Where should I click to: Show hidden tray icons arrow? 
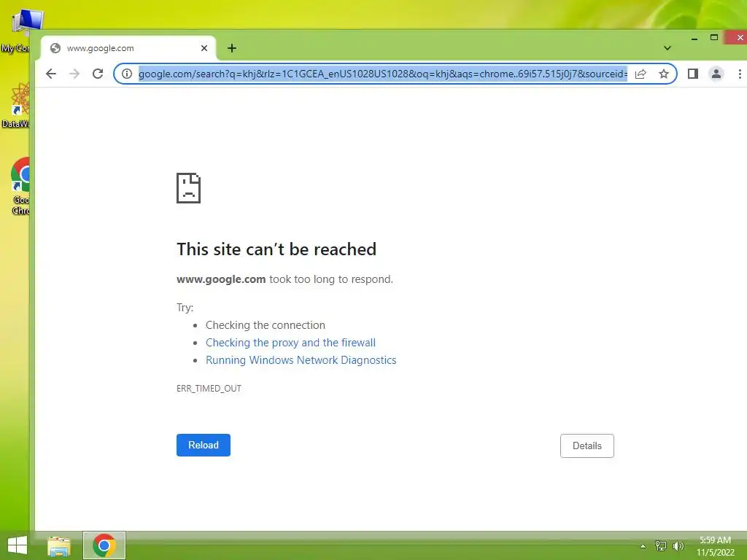coord(643,546)
